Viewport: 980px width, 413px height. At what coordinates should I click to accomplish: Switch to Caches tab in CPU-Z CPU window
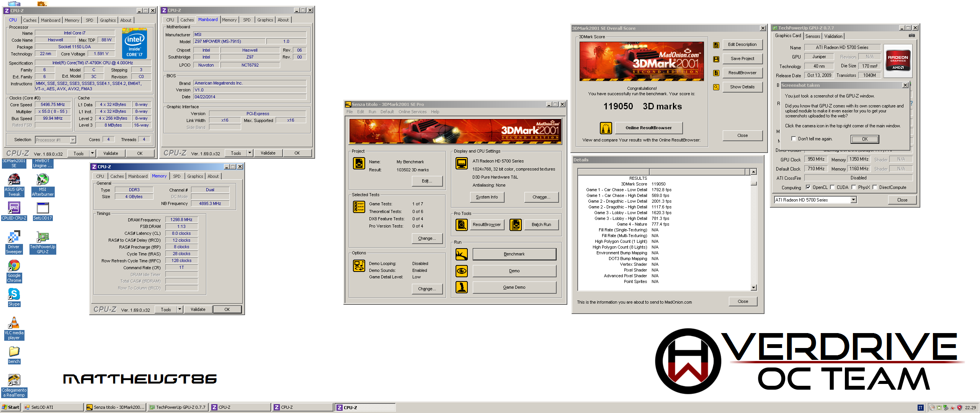point(29,20)
